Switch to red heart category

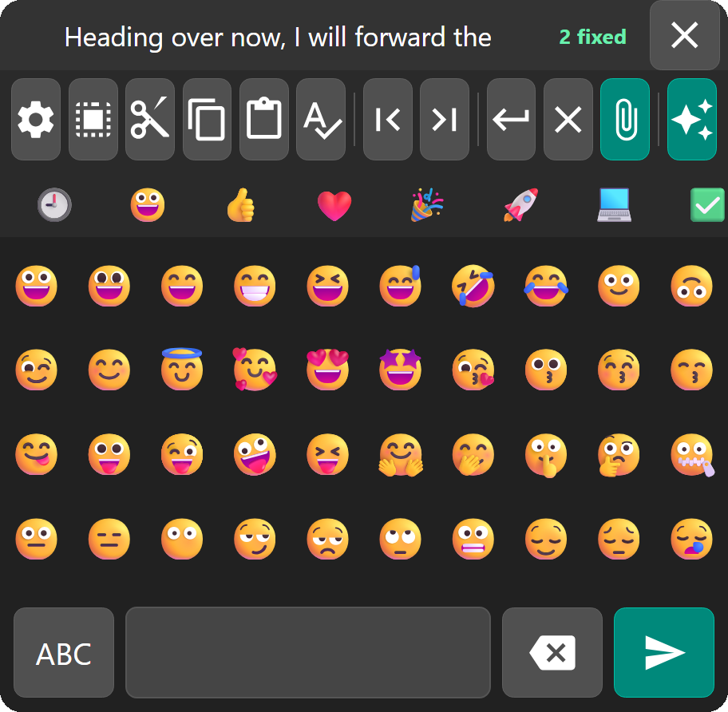coord(334,206)
